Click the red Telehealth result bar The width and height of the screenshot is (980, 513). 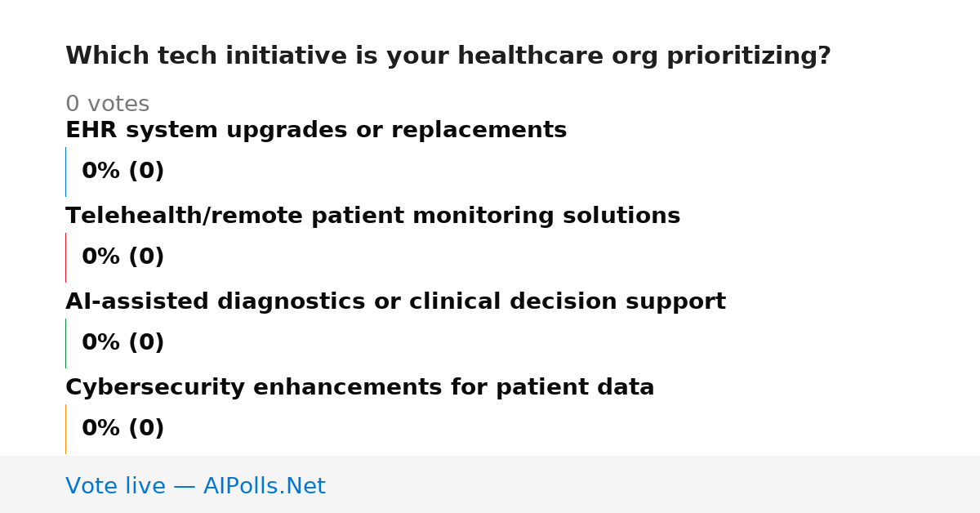[x=65, y=257]
